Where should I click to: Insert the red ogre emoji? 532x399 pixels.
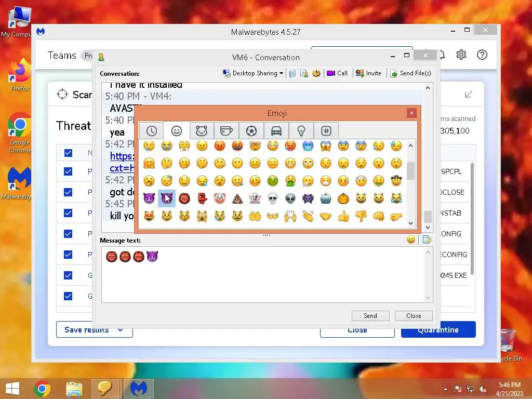pos(184,198)
